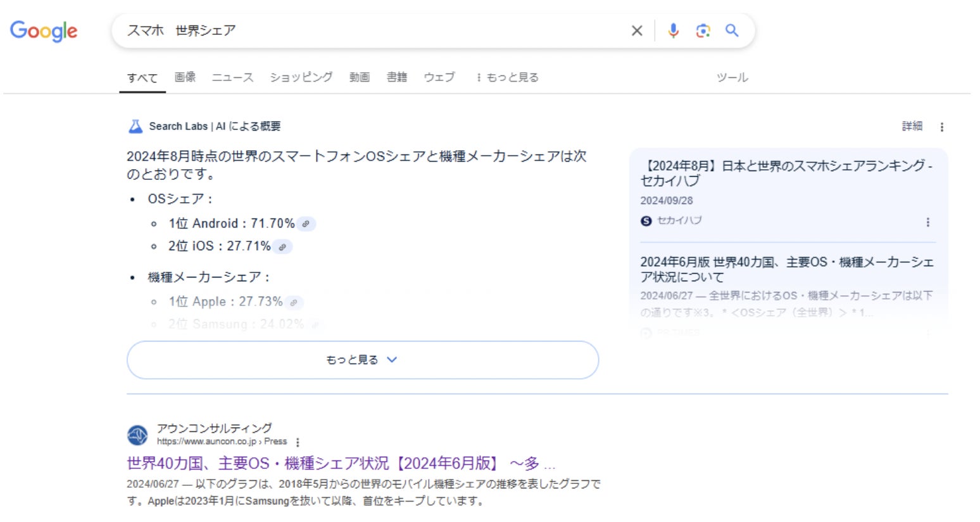Open the 書籍 tab
The image size is (980, 522).
pos(397,77)
